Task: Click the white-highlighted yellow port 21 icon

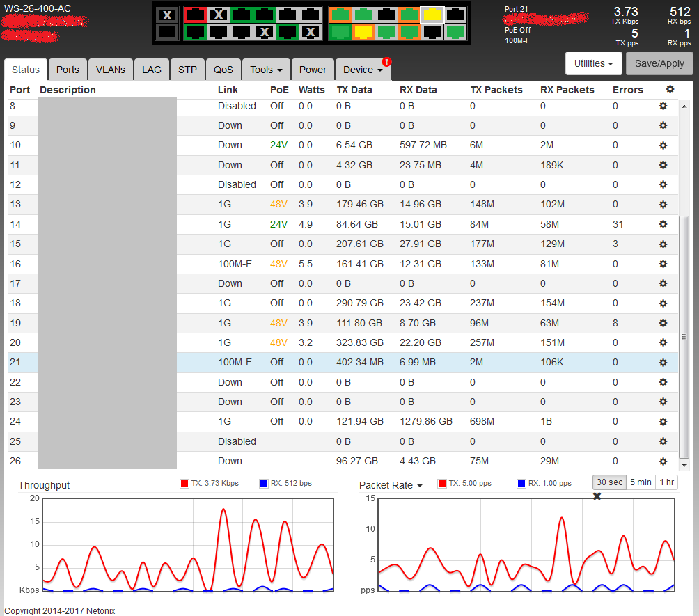Action: 432,15
